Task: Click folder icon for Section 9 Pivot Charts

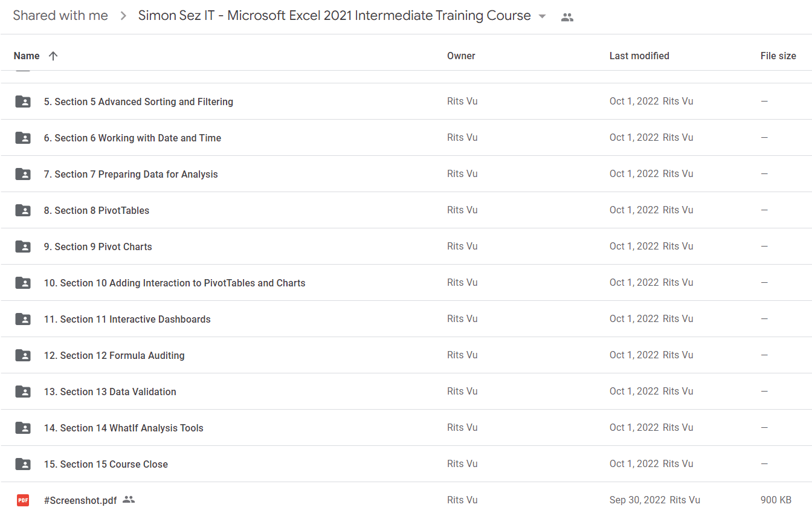Action: point(23,247)
